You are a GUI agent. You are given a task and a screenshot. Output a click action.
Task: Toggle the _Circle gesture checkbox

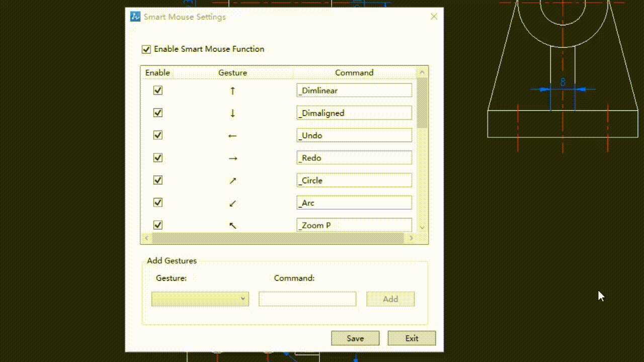click(x=158, y=180)
